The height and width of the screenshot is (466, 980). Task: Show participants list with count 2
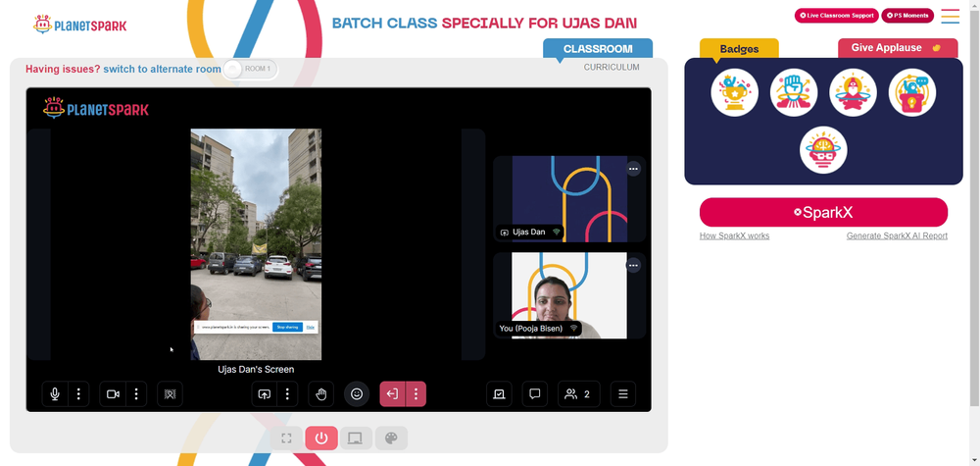click(x=579, y=394)
